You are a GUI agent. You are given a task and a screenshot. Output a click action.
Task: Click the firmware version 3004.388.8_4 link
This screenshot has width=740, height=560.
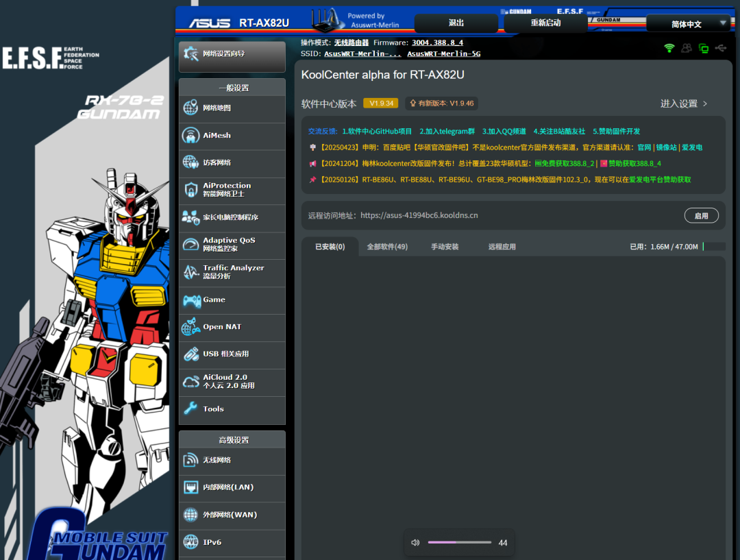pos(437,42)
